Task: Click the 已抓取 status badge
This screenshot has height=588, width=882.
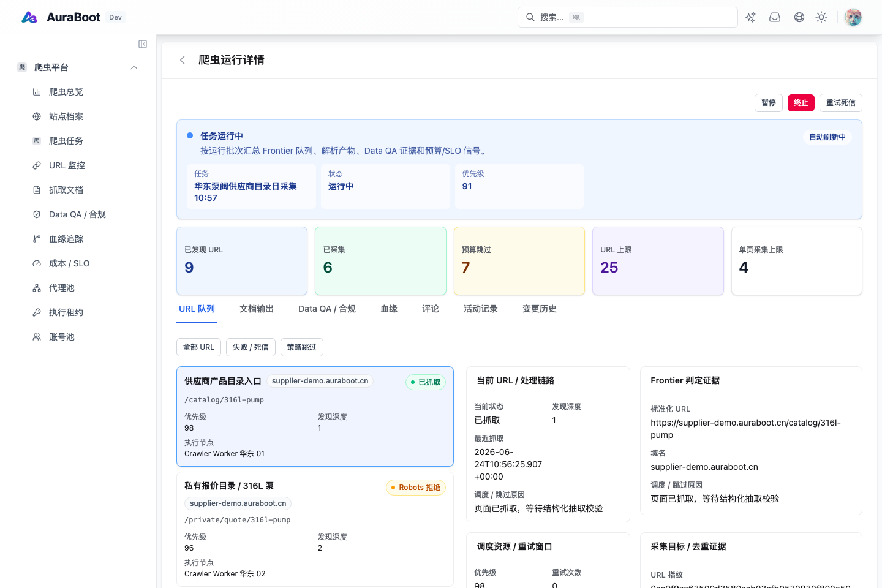Action: click(426, 382)
